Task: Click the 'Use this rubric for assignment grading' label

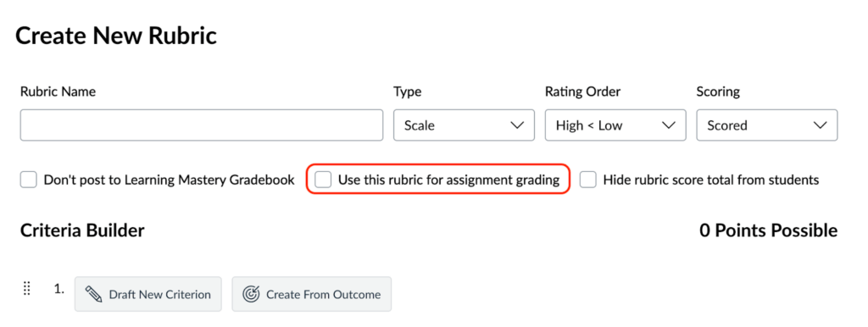Action: coord(449,180)
